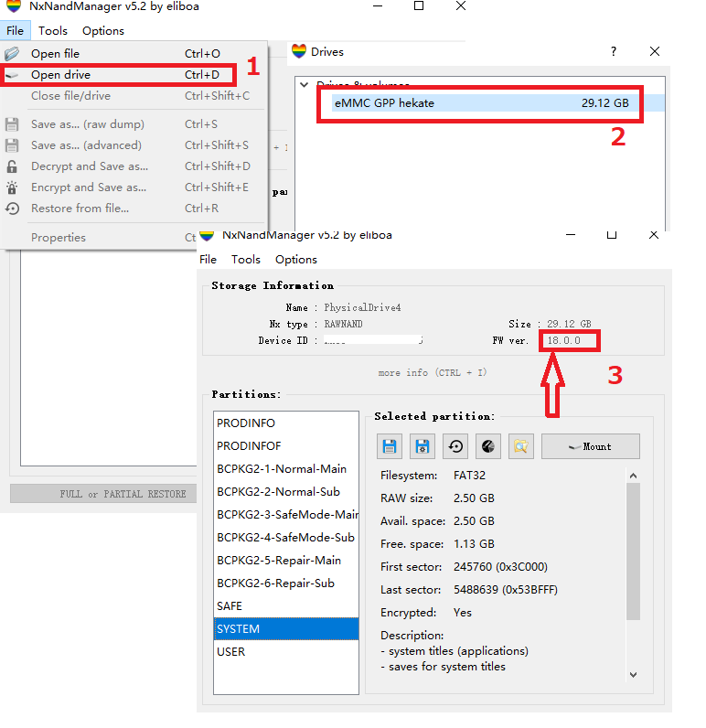This screenshot has width=706, height=728.
Task: Select Decrypt and Save as... entry
Action: point(134,166)
